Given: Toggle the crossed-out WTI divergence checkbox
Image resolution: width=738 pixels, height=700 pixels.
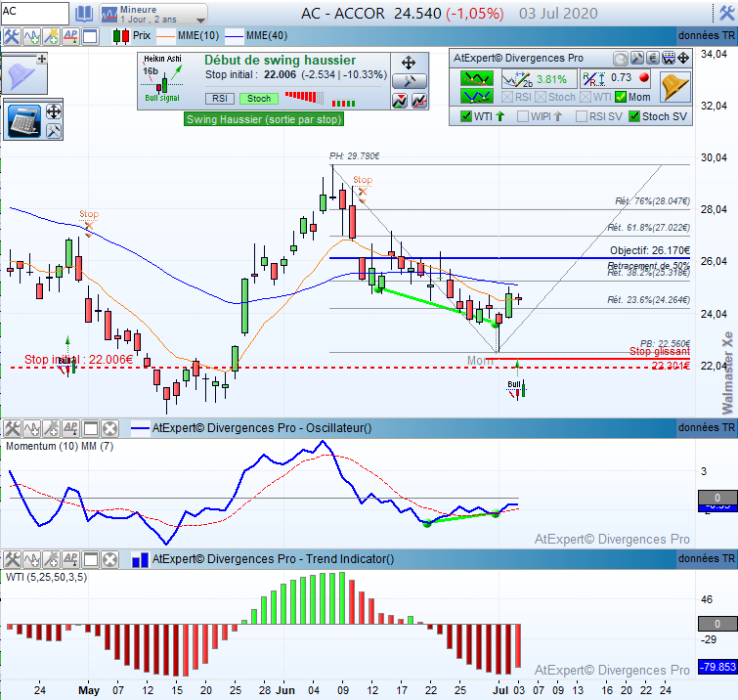Looking at the screenshot, I should coord(586,97).
